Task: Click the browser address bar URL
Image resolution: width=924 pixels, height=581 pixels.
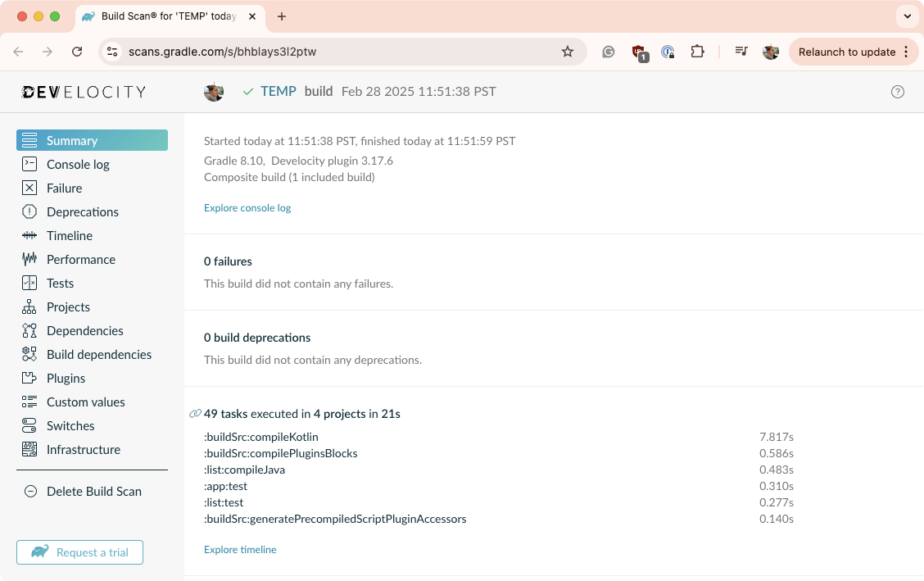Action: (x=222, y=52)
